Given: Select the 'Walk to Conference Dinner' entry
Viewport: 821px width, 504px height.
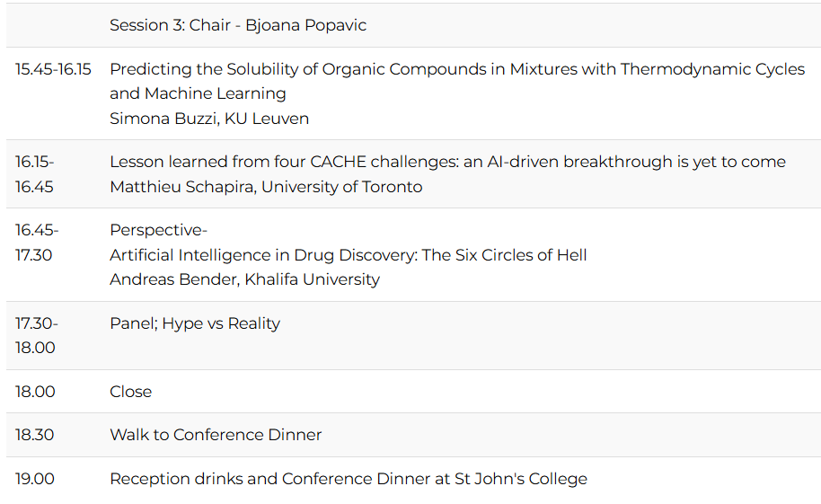Looking at the screenshot, I should coord(216,435).
